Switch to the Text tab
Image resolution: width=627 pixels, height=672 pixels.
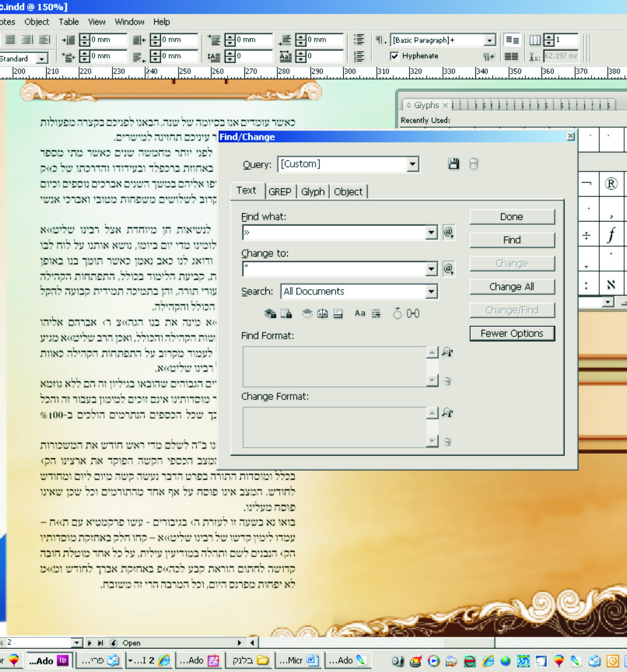pyautogui.click(x=247, y=190)
